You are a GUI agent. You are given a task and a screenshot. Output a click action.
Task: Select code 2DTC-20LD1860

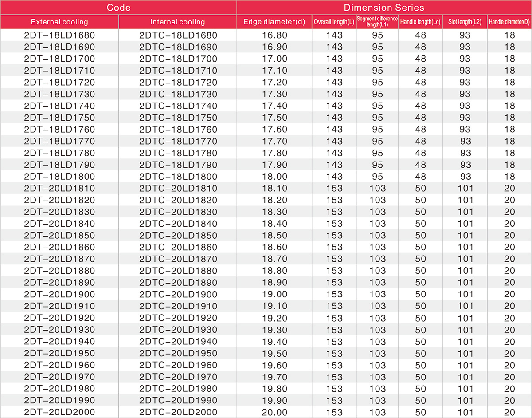coord(178,247)
